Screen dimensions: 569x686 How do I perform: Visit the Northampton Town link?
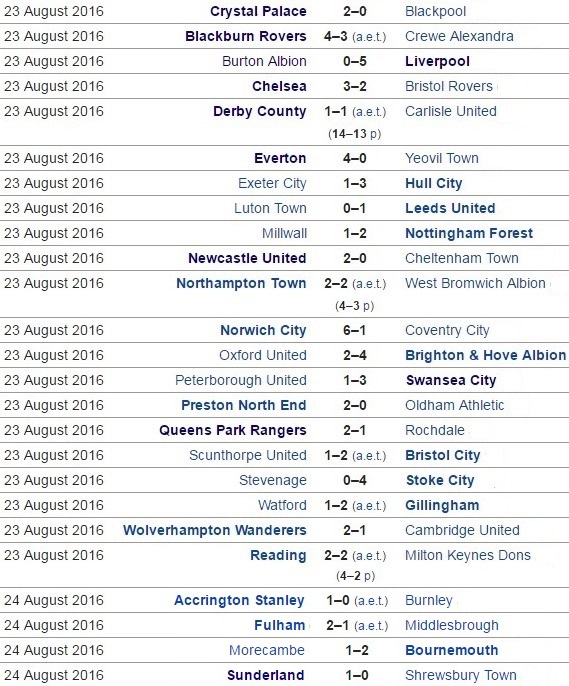pos(241,284)
